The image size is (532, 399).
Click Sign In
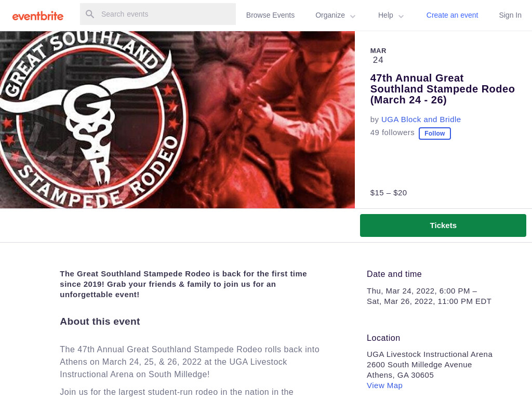[x=510, y=15]
